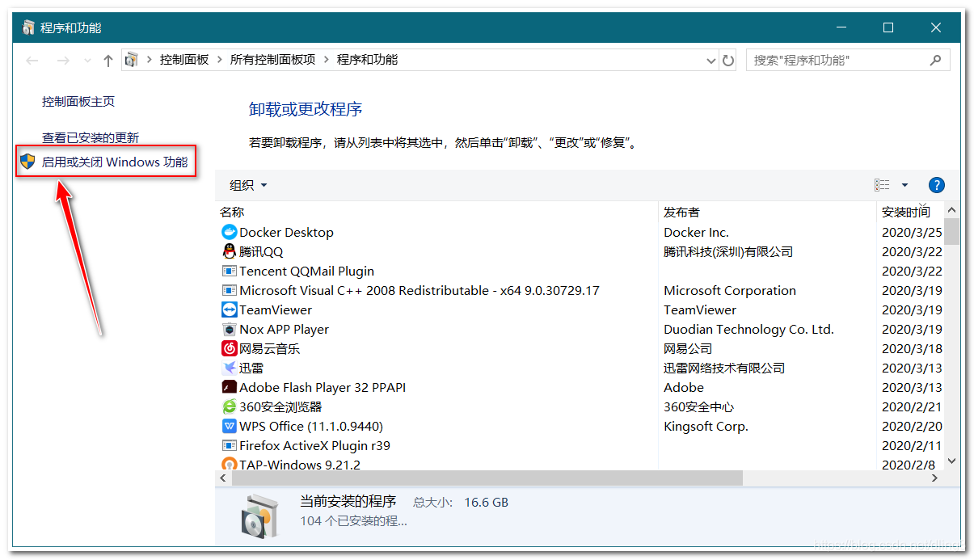Image resolution: width=974 pixels, height=560 pixels.
Task: Click the forward navigation arrow
Action: click(x=62, y=60)
